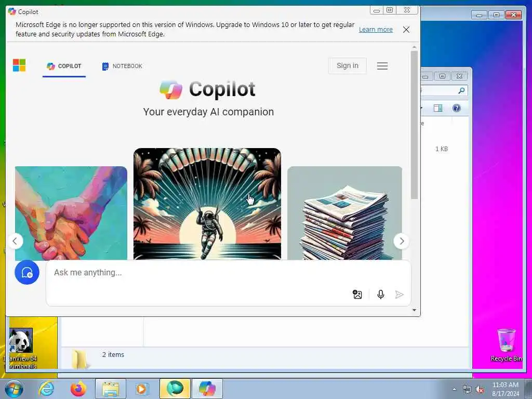Open the Learn more link
This screenshot has height=399, width=532.
tap(376, 30)
